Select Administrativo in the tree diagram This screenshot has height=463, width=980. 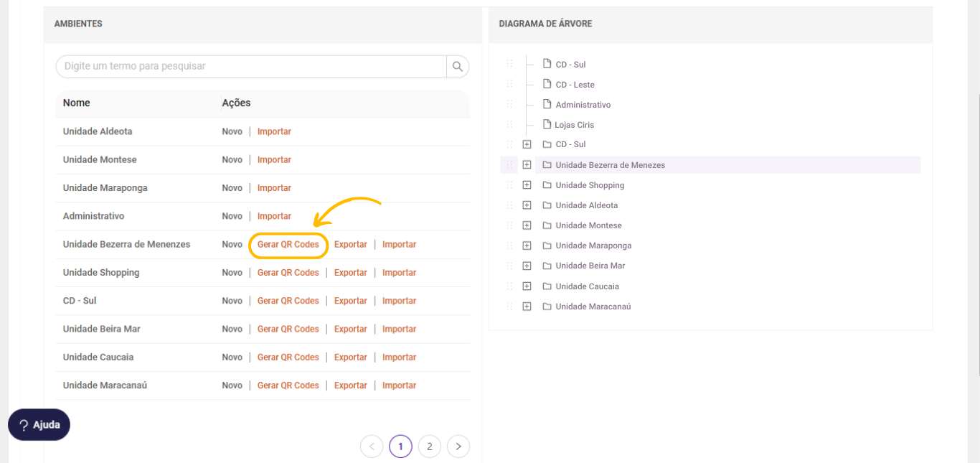click(x=583, y=105)
